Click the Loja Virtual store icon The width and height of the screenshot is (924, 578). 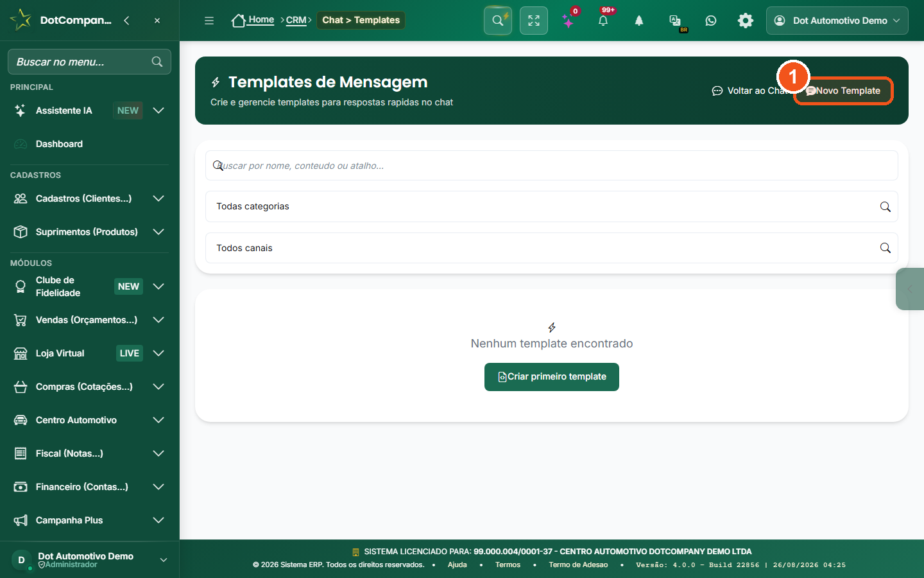click(21, 353)
